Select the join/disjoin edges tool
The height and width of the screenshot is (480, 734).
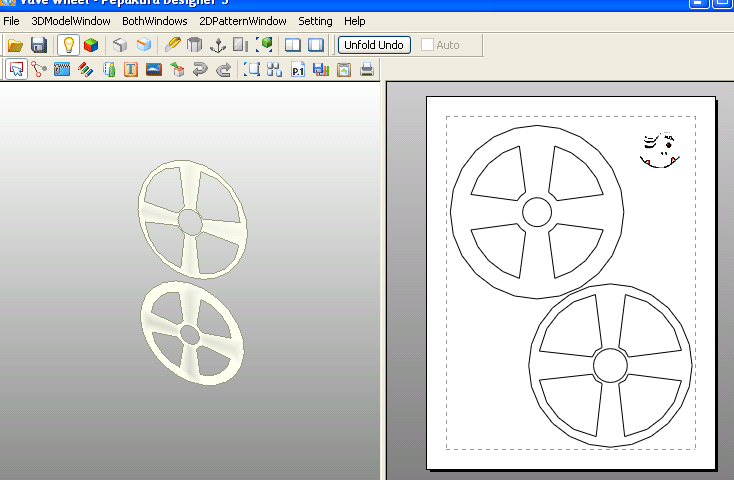click(39, 70)
